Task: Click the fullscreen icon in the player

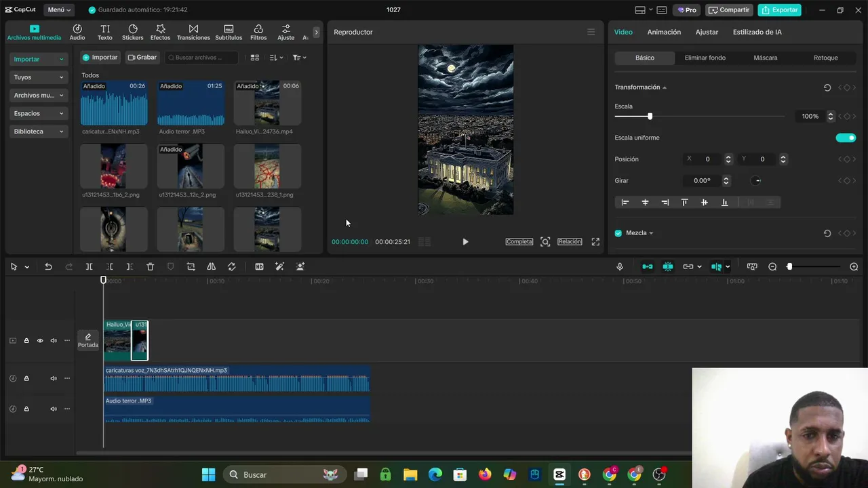Action: point(595,242)
